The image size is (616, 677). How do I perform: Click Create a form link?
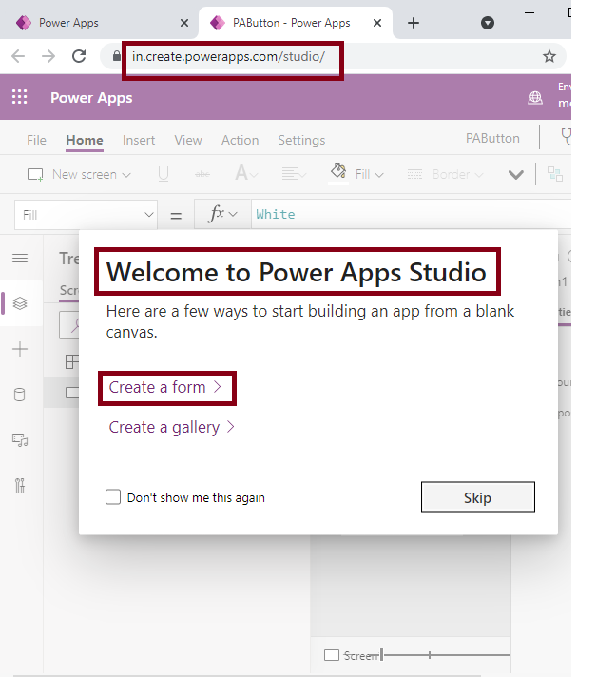164,387
